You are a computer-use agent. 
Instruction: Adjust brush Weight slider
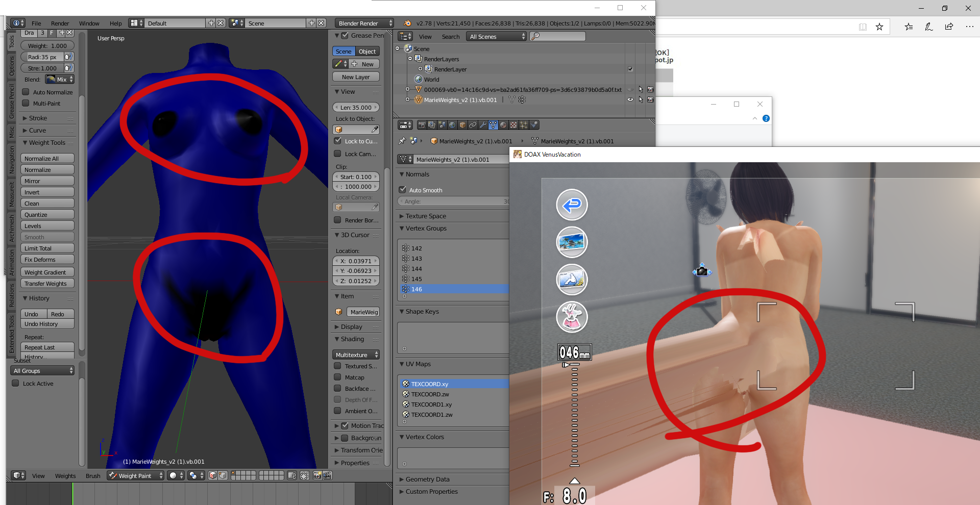point(47,45)
